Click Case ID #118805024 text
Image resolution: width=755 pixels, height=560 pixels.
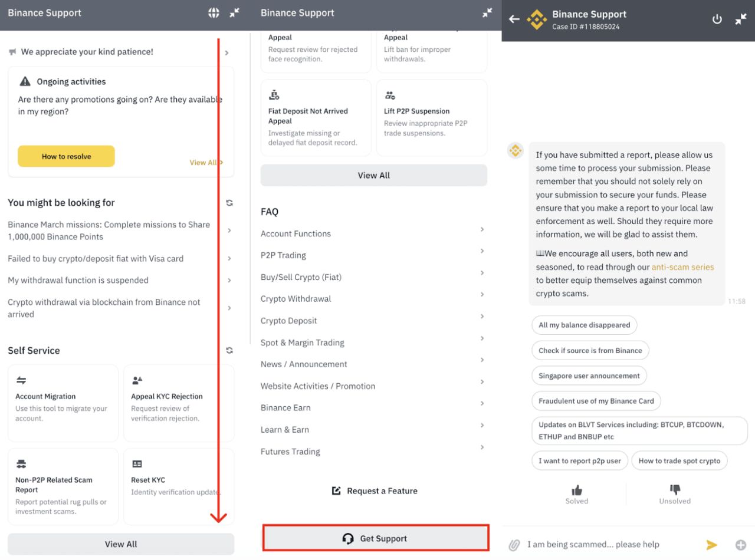pos(586,27)
